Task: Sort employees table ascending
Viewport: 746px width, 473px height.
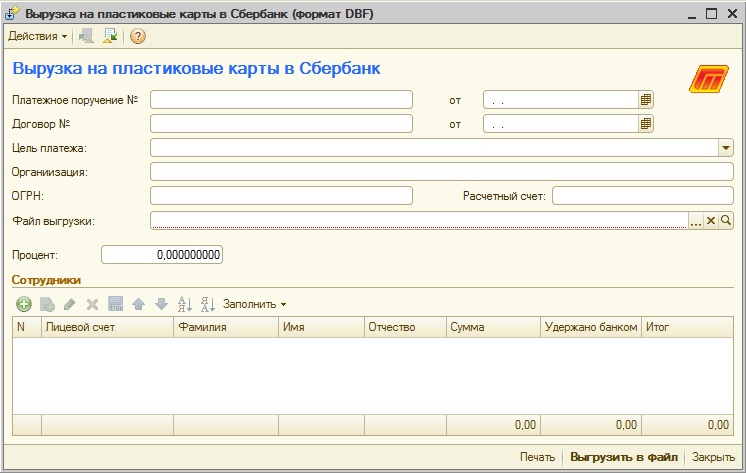Action: point(184,304)
